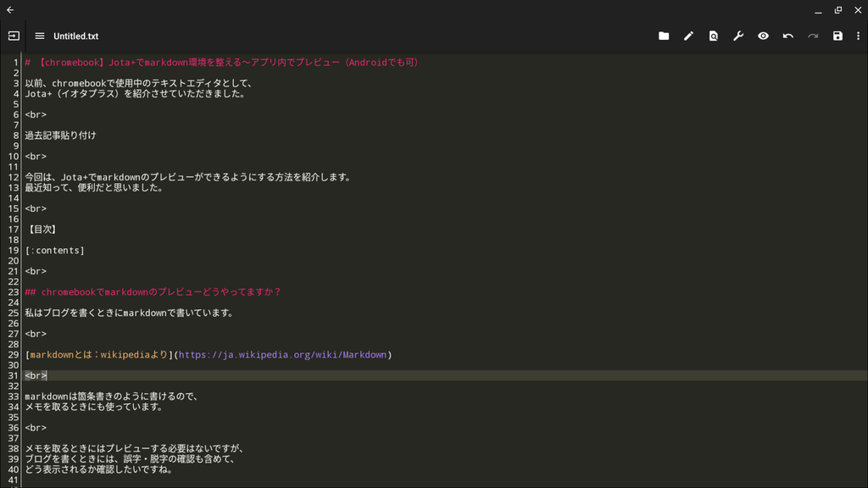The width and height of the screenshot is (868, 488).
Task: Click the <br> tag on line 15
Action: 36,208
